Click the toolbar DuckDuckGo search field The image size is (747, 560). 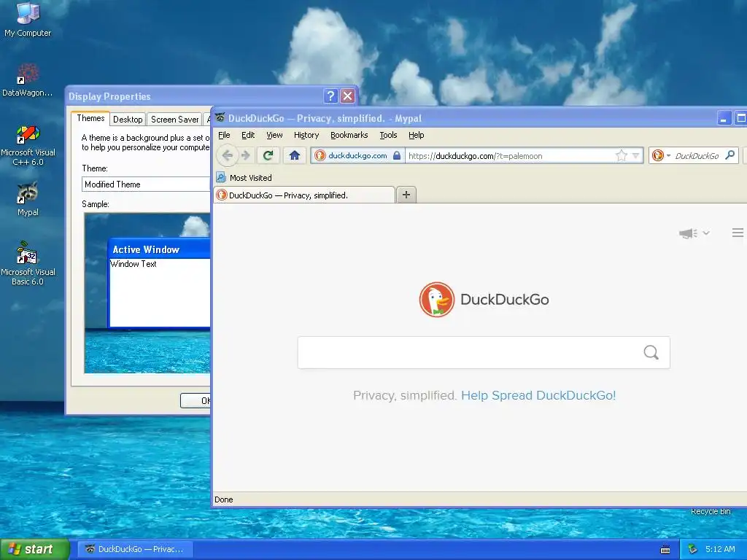click(x=697, y=156)
